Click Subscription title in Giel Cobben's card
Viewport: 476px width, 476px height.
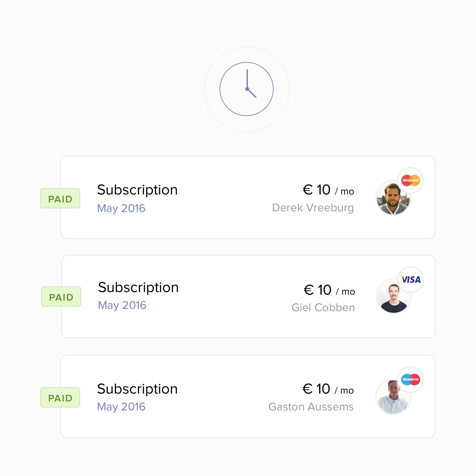pyautogui.click(x=138, y=287)
